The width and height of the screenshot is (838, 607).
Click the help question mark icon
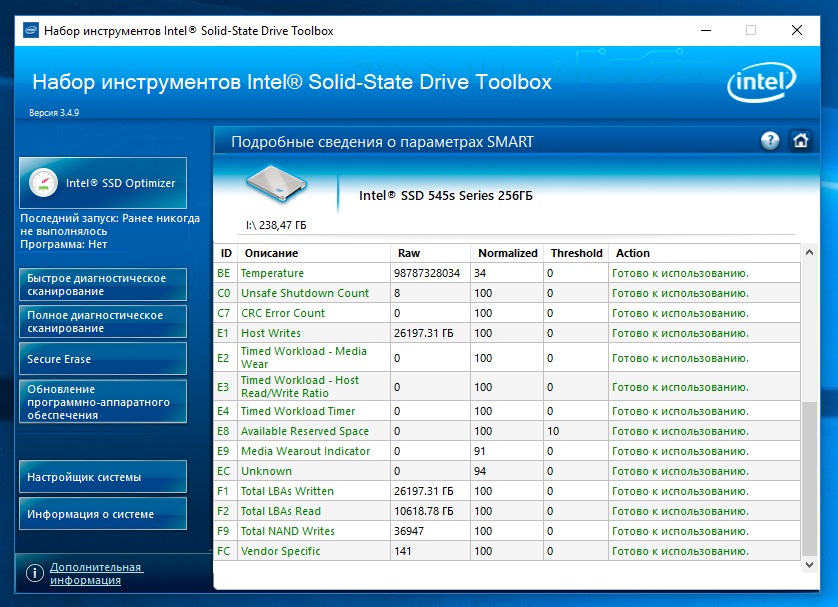pyautogui.click(x=769, y=141)
